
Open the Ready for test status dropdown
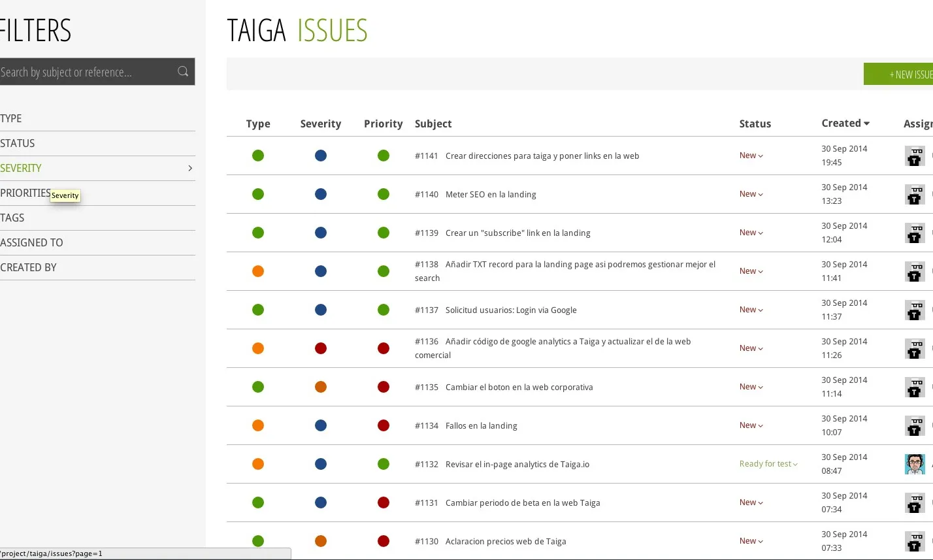(768, 464)
